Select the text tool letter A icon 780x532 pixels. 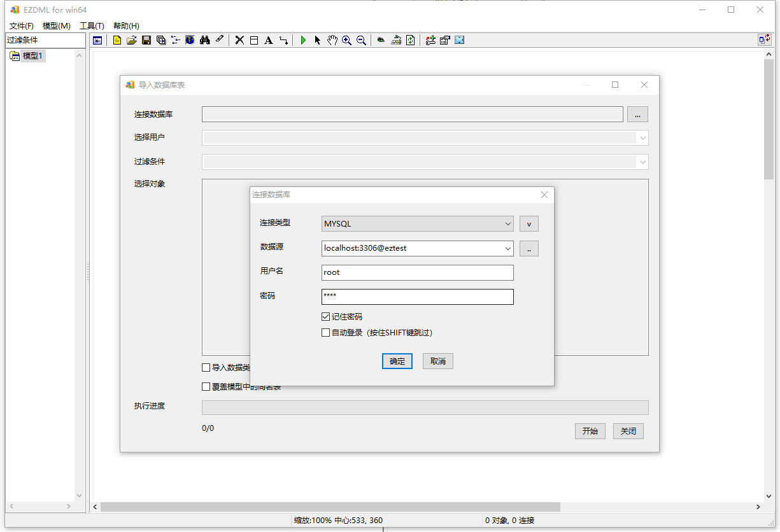click(268, 40)
